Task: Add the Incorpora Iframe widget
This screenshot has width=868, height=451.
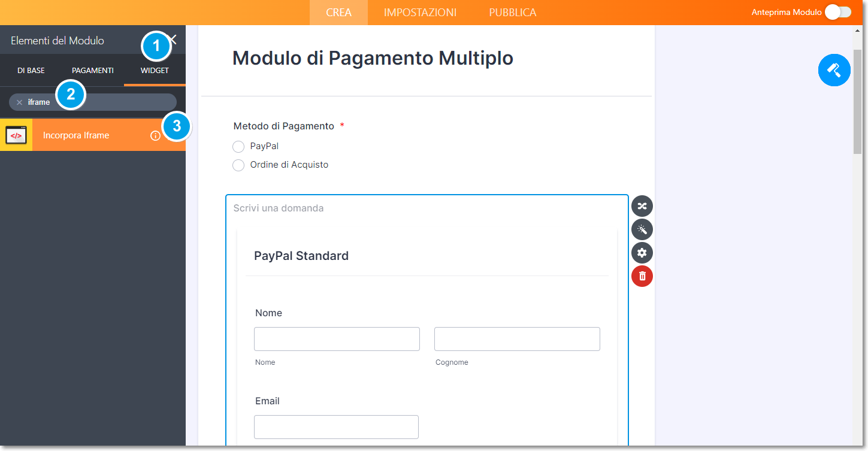Action: point(76,135)
